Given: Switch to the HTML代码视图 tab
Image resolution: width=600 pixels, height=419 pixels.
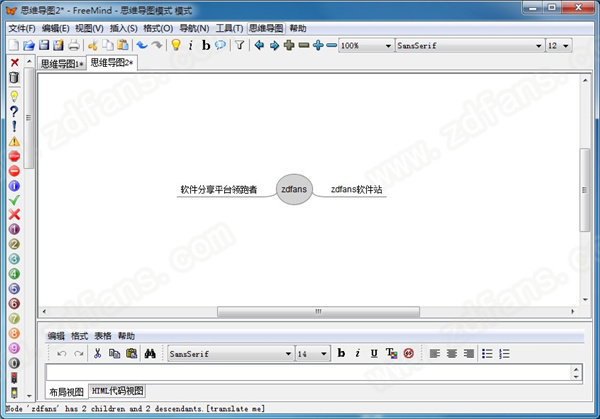Looking at the screenshot, I should pyautogui.click(x=117, y=391).
